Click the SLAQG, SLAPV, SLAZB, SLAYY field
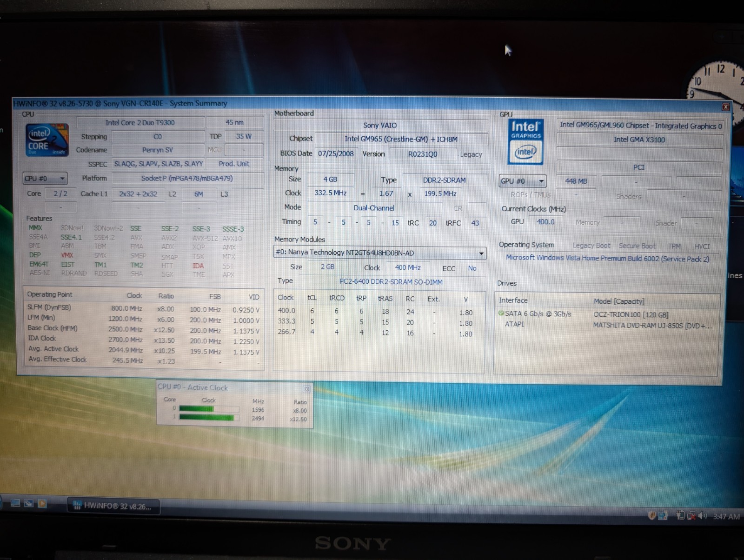Viewport: 744px width, 560px height. [159, 164]
